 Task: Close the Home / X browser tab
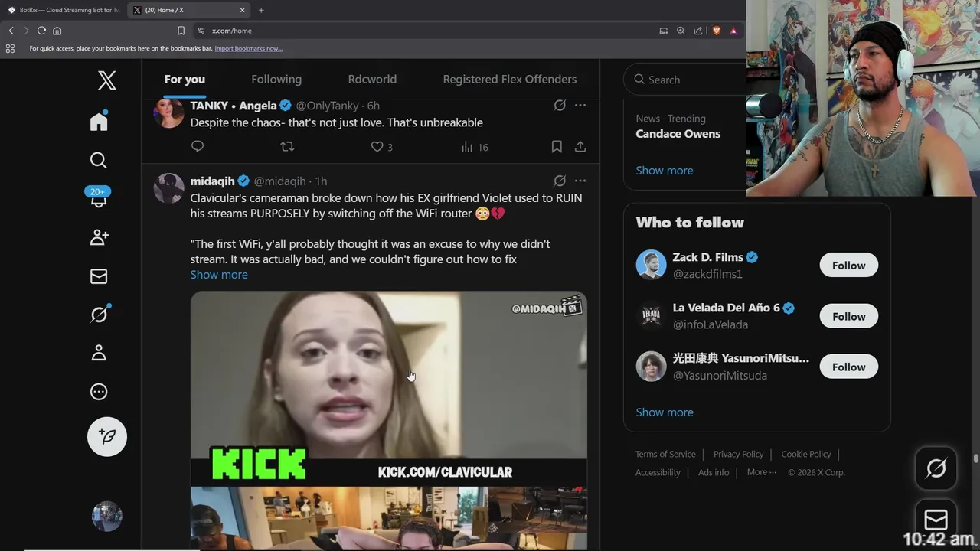(243, 10)
